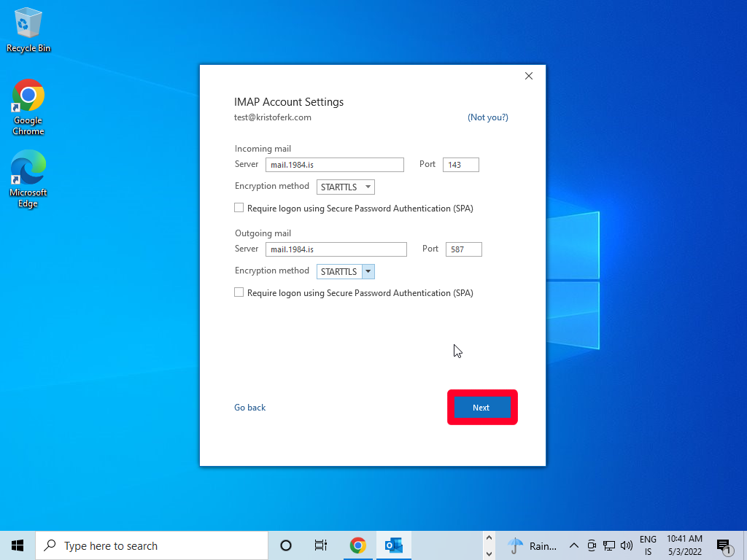Viewport: 747px width, 560px height.
Task: Click the outgoing mail port field
Action: tap(463, 249)
